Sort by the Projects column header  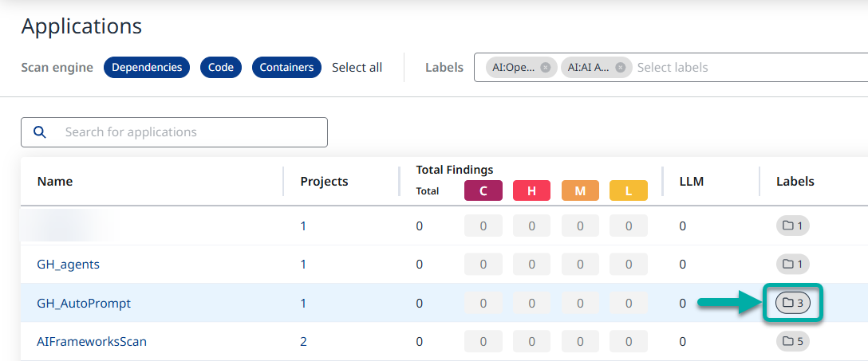324,182
